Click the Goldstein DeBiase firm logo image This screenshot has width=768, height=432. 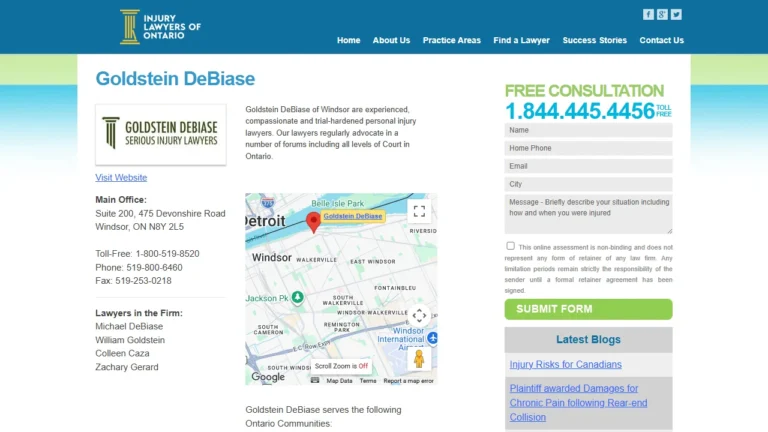click(x=161, y=134)
